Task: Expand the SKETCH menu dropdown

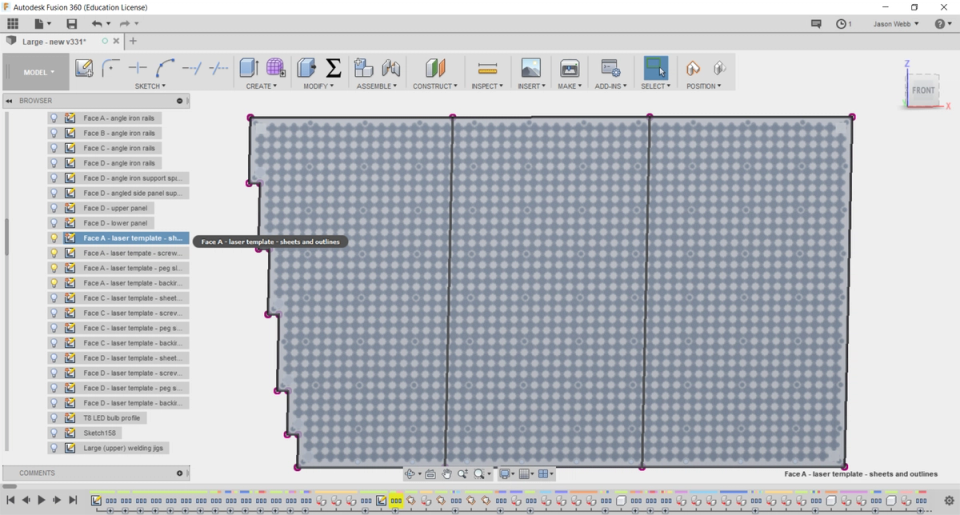Action: pos(150,86)
